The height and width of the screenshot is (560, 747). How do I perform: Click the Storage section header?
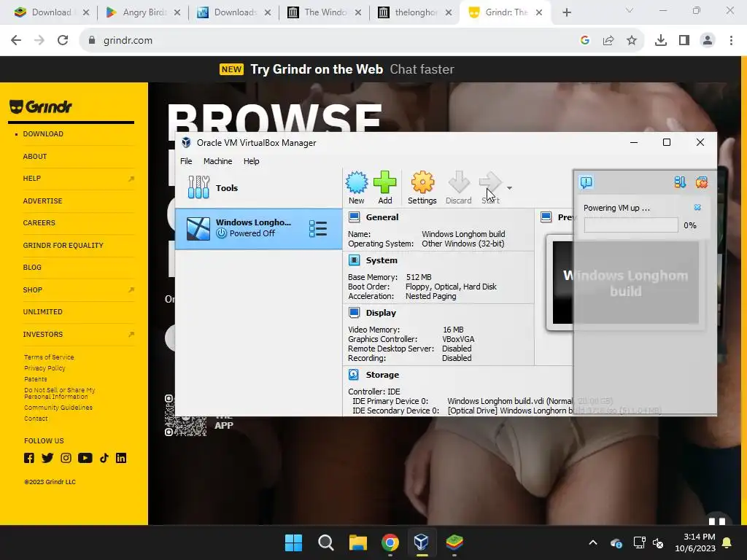click(x=382, y=375)
